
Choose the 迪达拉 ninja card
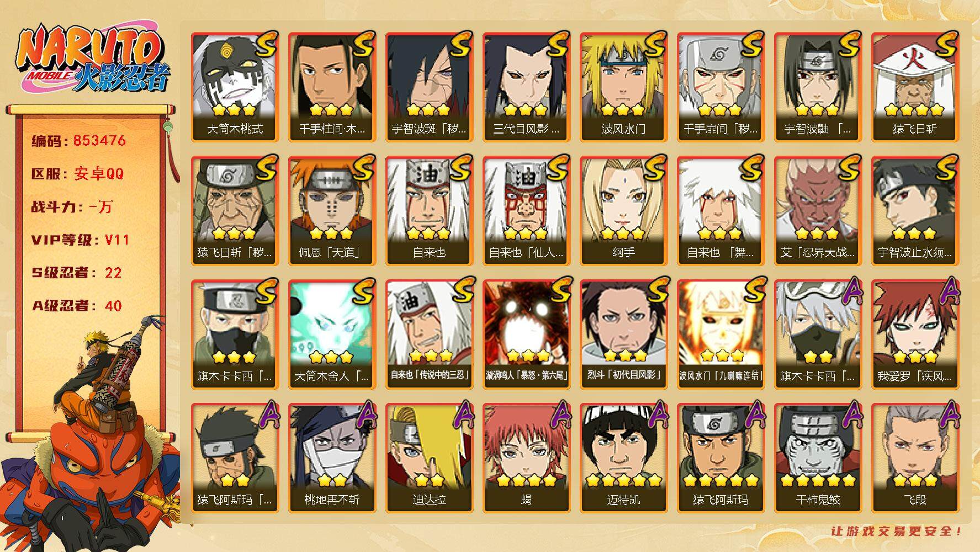[429, 458]
